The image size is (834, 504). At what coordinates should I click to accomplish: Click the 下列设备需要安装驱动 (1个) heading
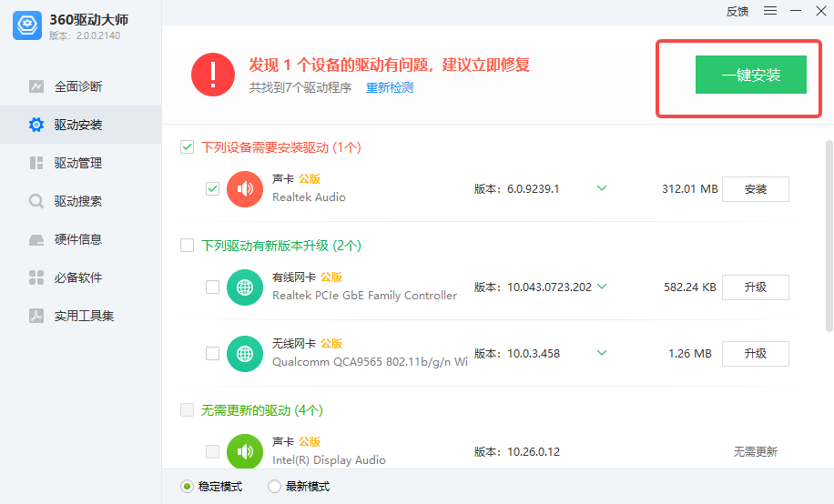[x=281, y=147]
